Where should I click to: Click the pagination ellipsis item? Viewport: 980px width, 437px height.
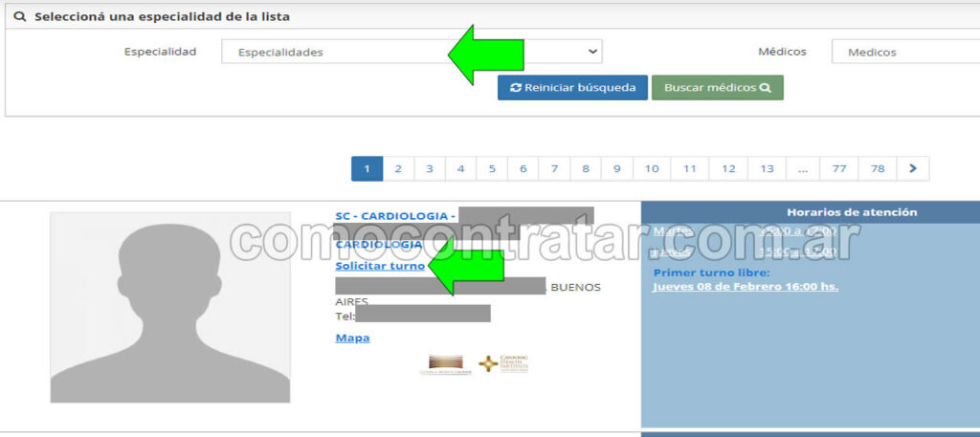(802, 169)
